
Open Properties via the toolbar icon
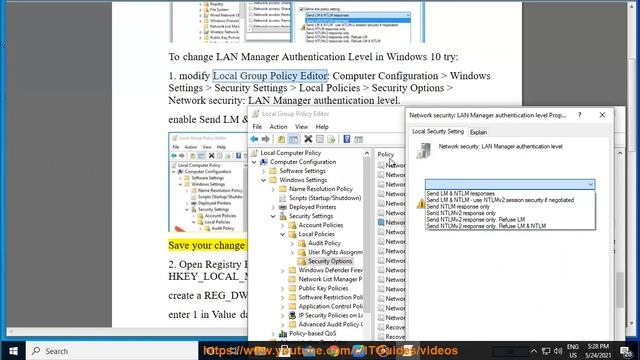point(320,139)
